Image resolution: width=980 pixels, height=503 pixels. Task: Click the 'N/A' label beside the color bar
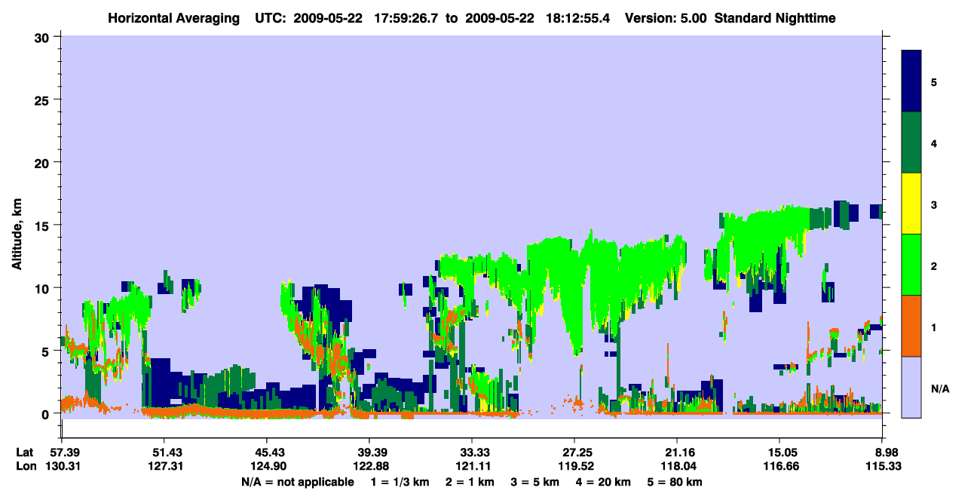(939, 388)
